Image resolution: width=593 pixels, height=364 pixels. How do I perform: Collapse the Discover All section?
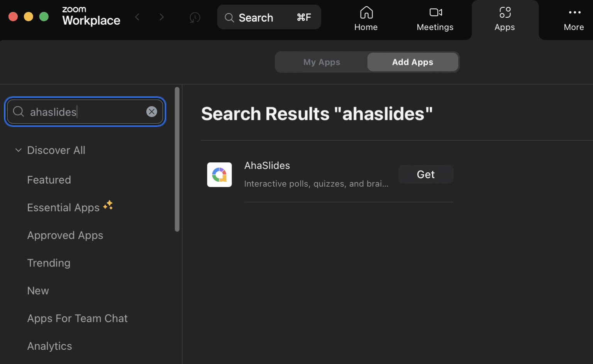click(x=19, y=150)
